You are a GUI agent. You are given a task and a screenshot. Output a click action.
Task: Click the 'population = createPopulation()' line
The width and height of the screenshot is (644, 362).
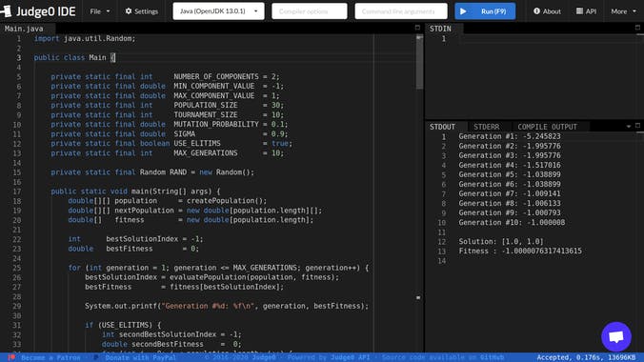tap(167, 201)
